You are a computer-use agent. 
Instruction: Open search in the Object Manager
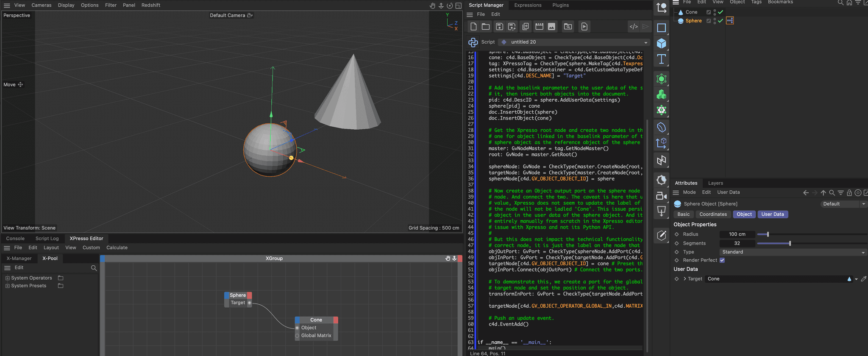click(x=840, y=3)
